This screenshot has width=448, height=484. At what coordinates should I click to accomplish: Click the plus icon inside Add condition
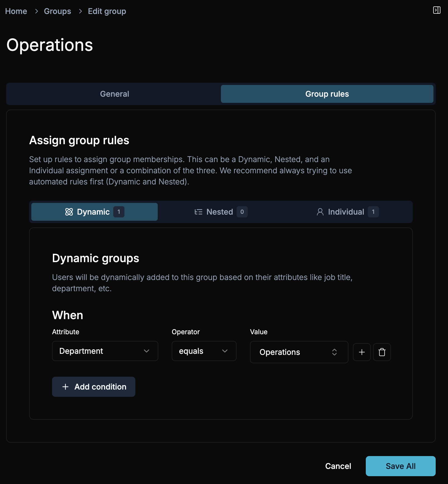point(65,387)
